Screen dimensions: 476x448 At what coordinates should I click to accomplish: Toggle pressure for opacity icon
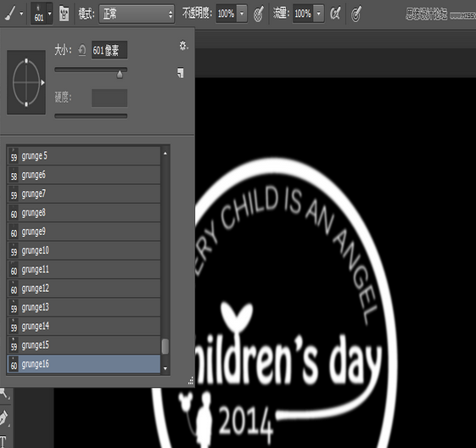[258, 14]
